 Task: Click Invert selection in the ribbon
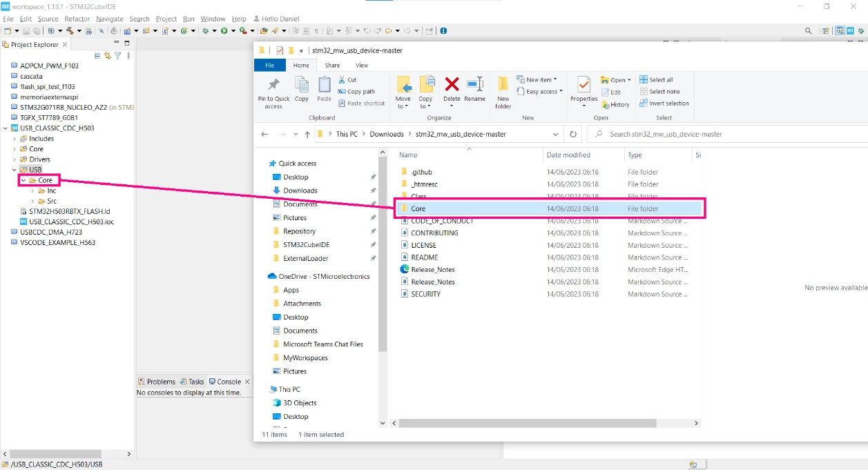point(664,104)
